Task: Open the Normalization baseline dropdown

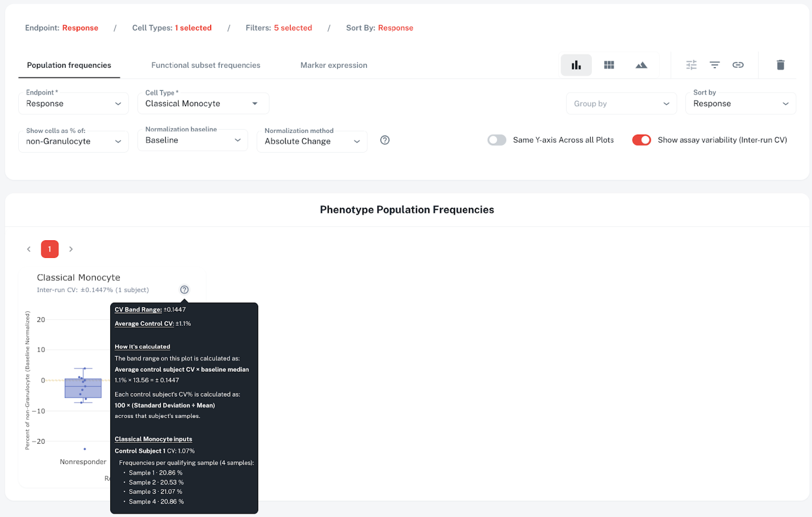Action: click(192, 140)
